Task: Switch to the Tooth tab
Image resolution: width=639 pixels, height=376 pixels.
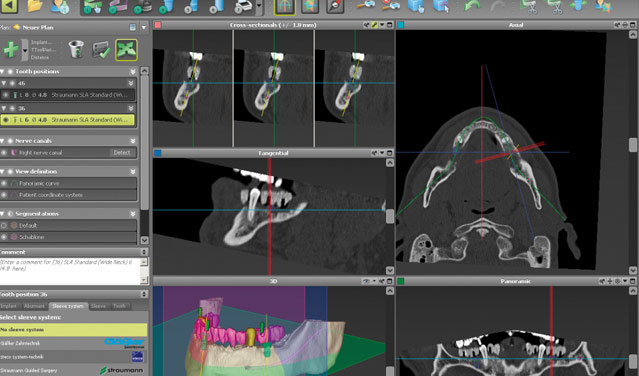Action: point(119,306)
